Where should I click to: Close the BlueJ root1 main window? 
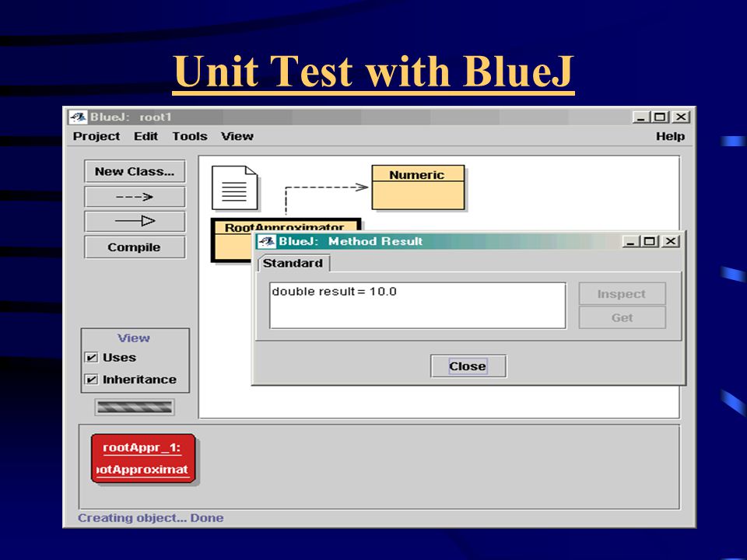(x=682, y=117)
